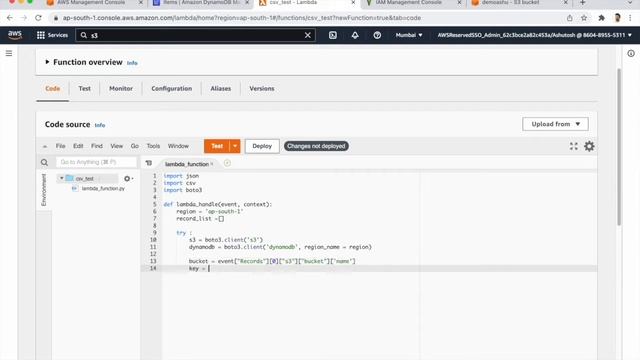Image resolution: width=640 pixels, height=360 pixels.
Task: Open the browser extensions puzzle icon
Action: pyautogui.click(x=601, y=18)
